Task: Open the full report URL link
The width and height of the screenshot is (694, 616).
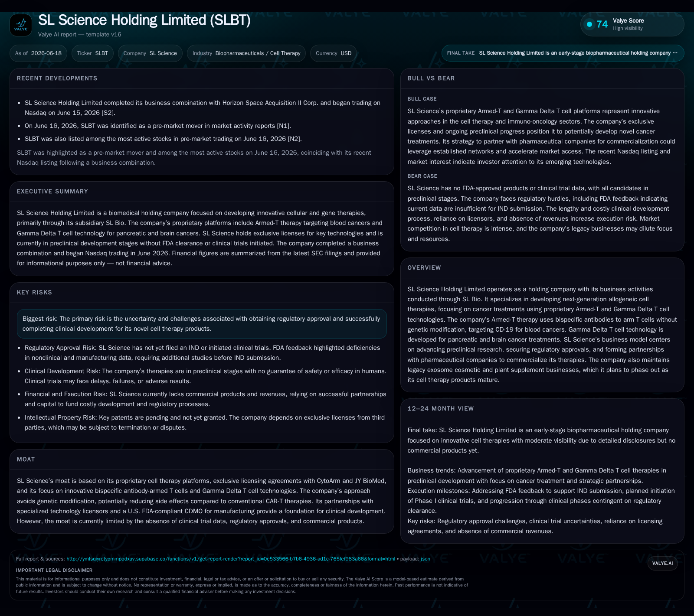Action: (231, 559)
